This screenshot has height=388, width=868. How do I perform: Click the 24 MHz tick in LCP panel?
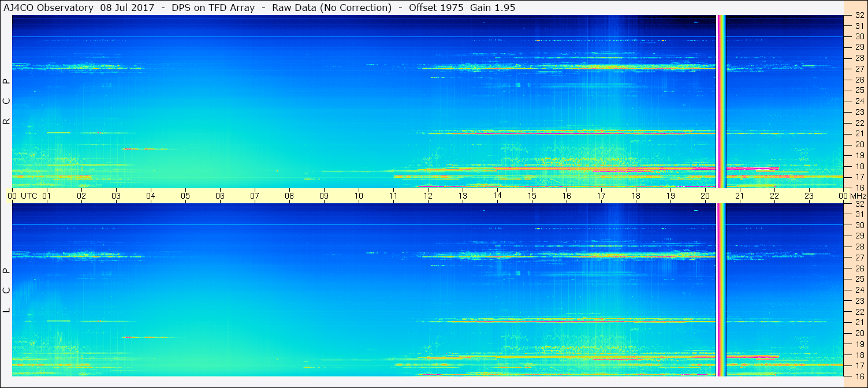(859, 290)
